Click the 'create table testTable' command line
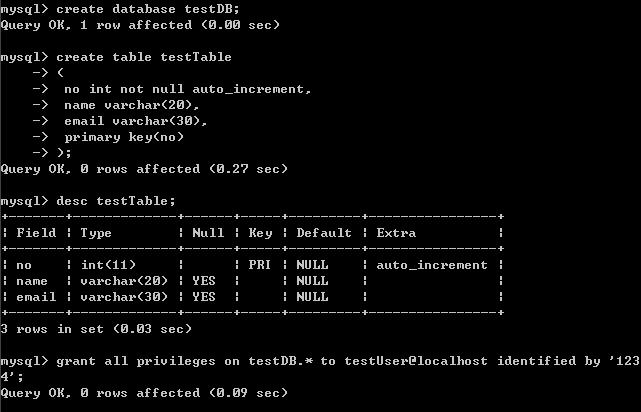 point(144,57)
